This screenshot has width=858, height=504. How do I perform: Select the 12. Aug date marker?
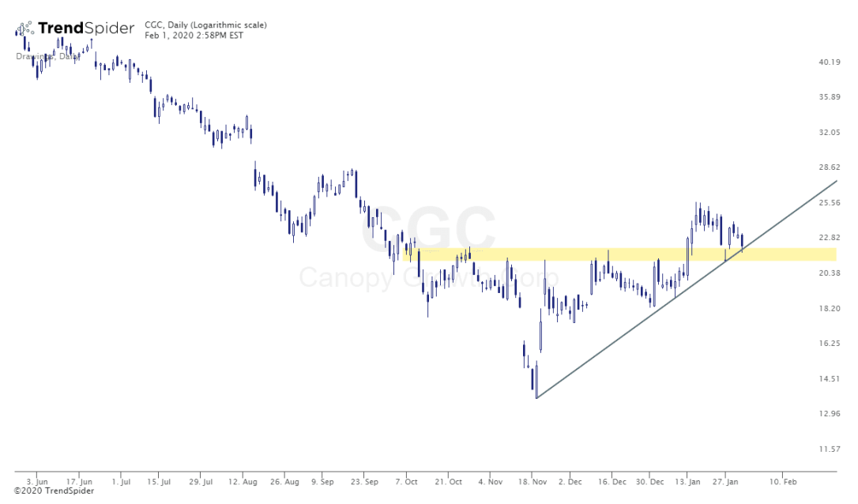click(243, 480)
